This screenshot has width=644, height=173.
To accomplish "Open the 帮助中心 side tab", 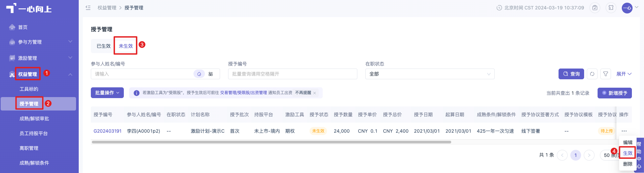I will (x=639, y=155).
